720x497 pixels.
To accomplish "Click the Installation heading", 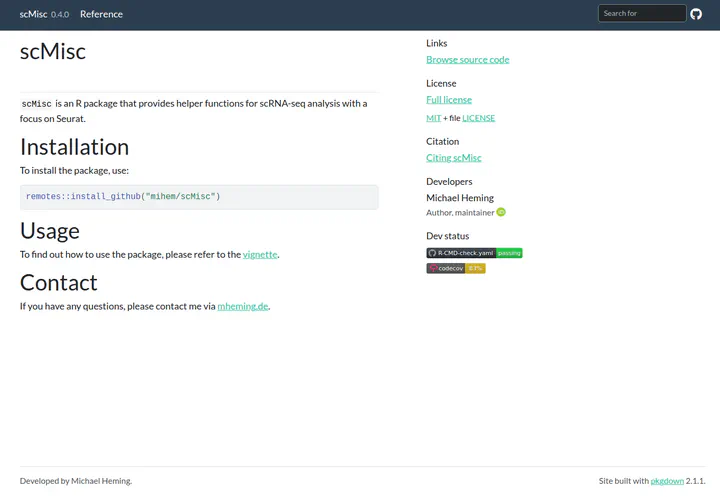I will coord(74,147).
